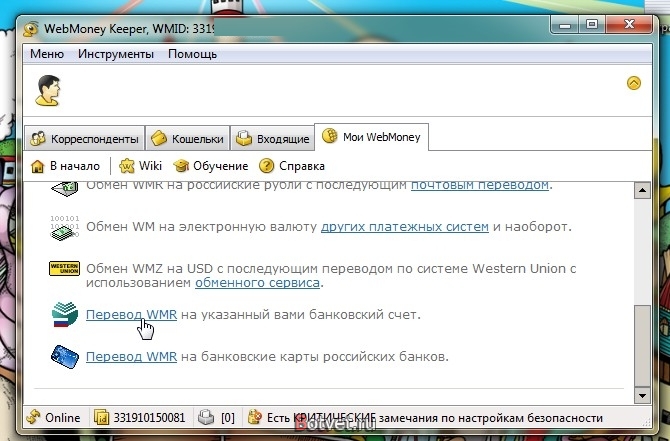
Task: Click the vertical scrollbar thumb
Action: tap(642, 346)
